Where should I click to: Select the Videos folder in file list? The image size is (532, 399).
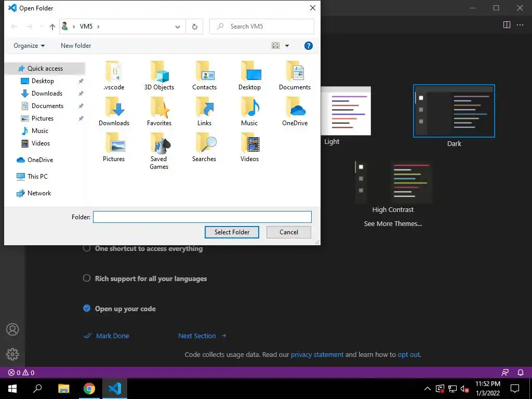pos(249,148)
